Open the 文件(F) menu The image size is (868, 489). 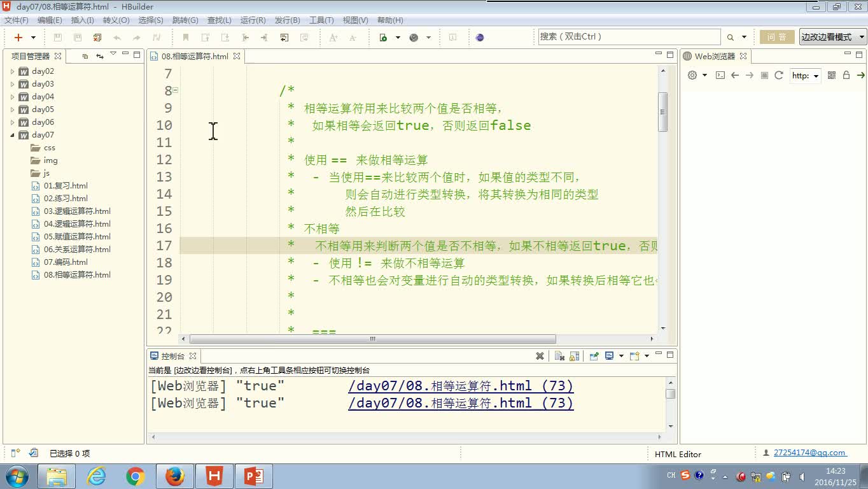coord(17,20)
